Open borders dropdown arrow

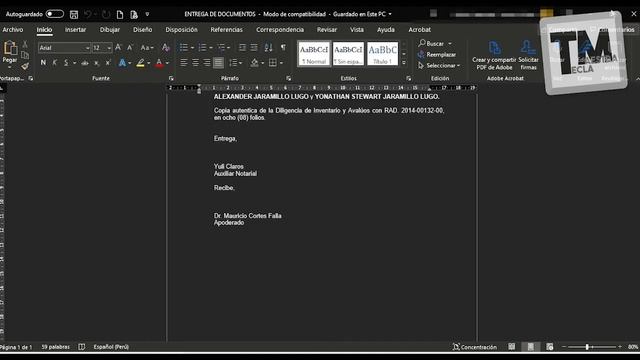point(281,63)
